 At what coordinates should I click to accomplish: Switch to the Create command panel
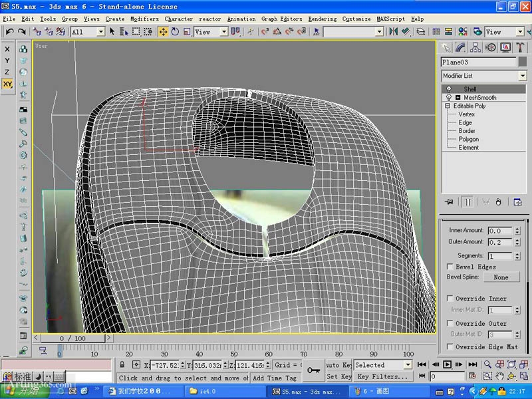click(446, 47)
